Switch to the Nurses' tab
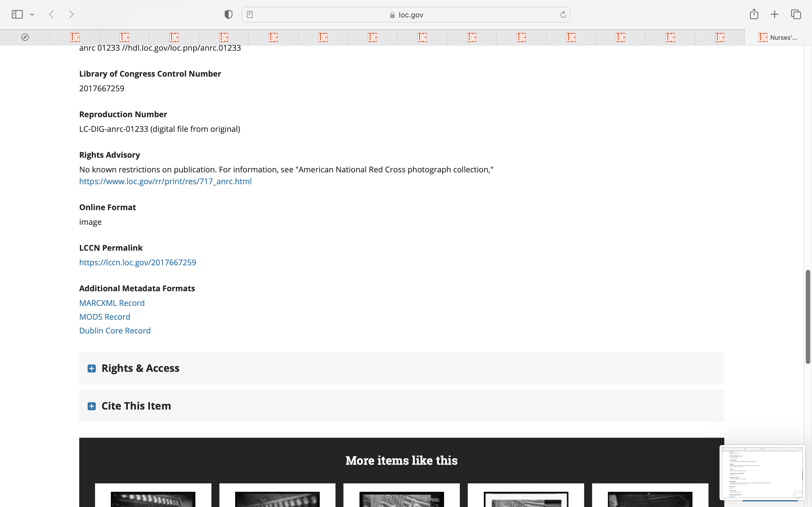This screenshot has width=812, height=507. [x=778, y=37]
